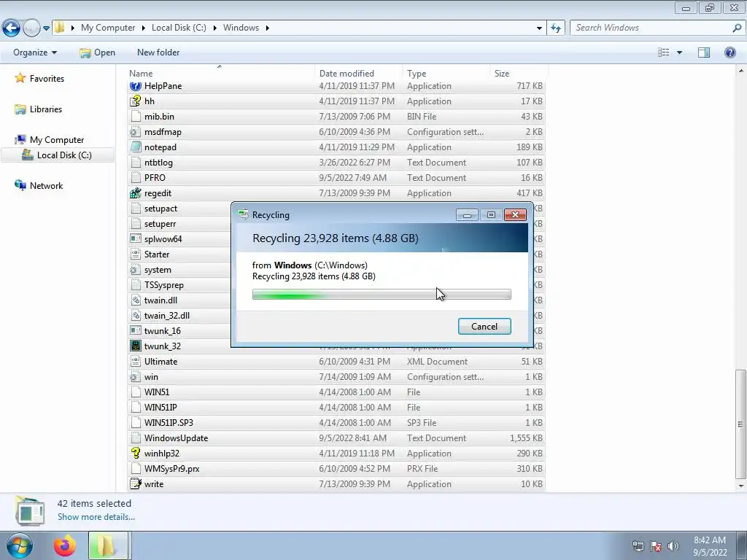Click the file list vertical scrollbar

tap(740, 424)
